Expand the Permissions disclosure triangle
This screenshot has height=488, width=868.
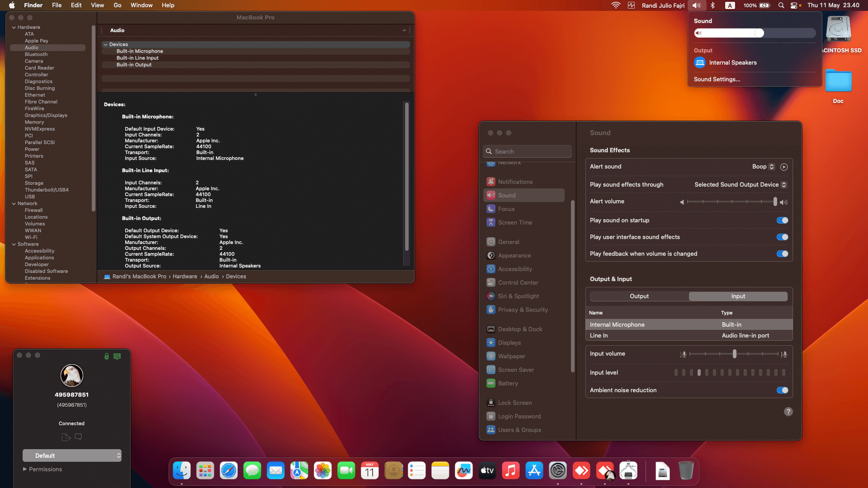click(25, 469)
